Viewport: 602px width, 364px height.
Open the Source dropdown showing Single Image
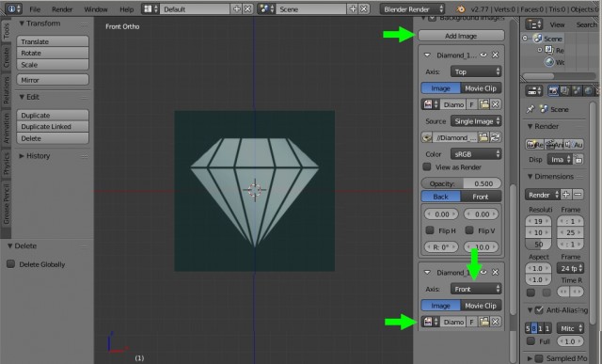click(x=476, y=121)
